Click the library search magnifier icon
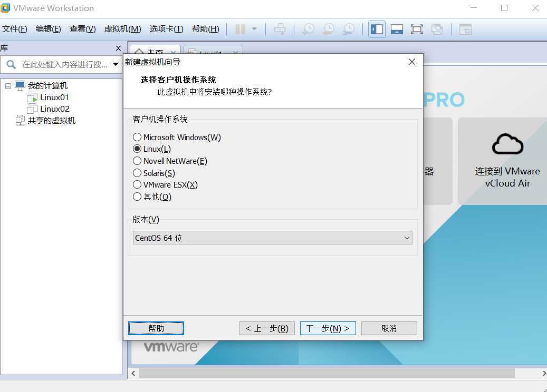 coord(11,64)
